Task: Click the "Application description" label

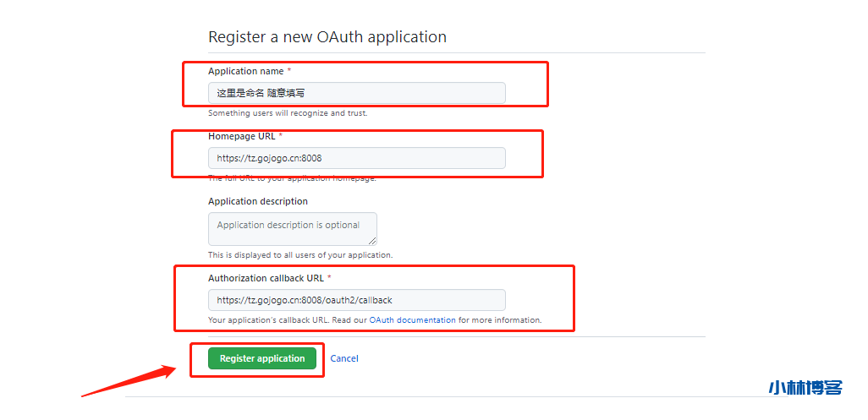Action: click(x=258, y=201)
